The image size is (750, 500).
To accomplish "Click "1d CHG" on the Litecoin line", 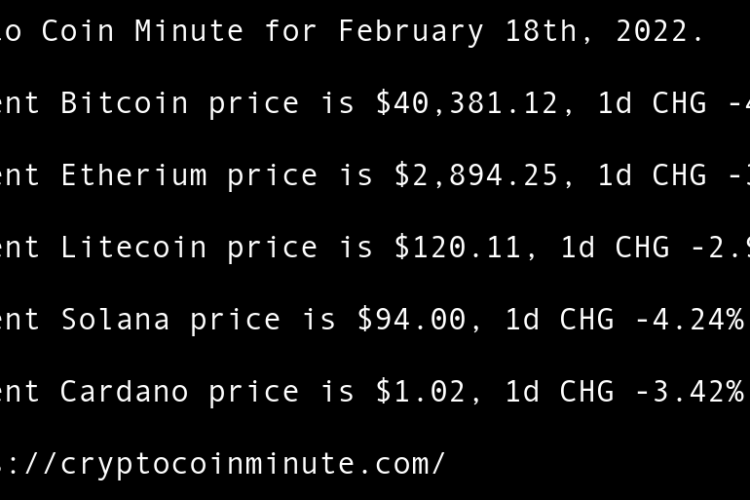I will (615, 247).
